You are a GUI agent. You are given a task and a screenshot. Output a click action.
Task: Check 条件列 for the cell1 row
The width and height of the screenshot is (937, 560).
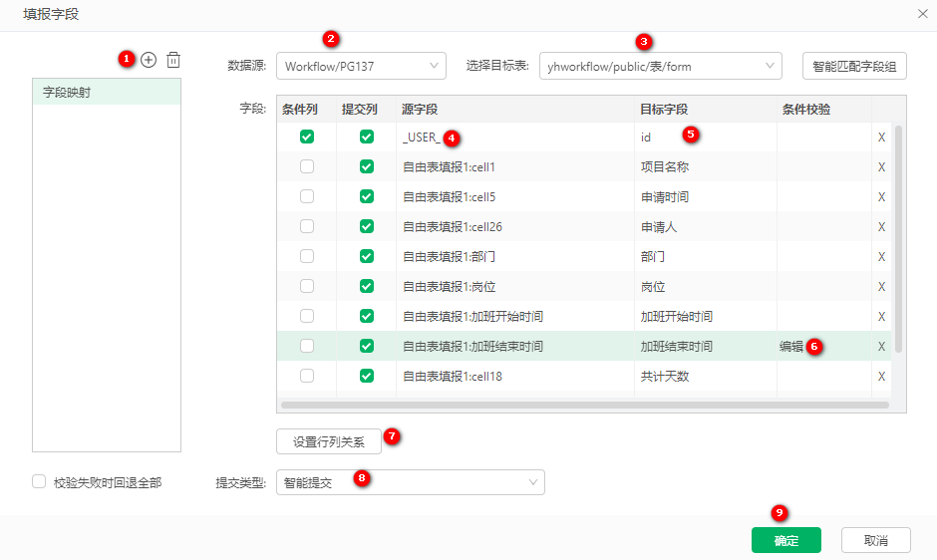coord(307,166)
